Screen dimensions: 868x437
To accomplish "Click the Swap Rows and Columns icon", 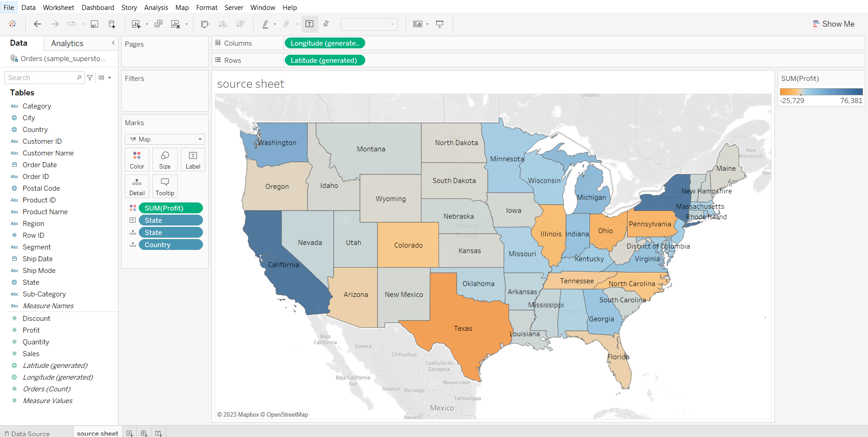I will [x=205, y=24].
